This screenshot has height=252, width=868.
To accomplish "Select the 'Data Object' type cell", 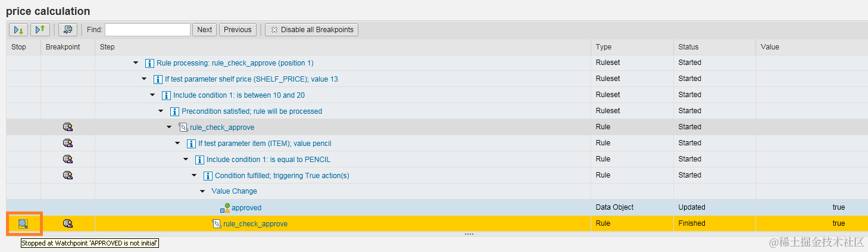I will click(x=632, y=207).
